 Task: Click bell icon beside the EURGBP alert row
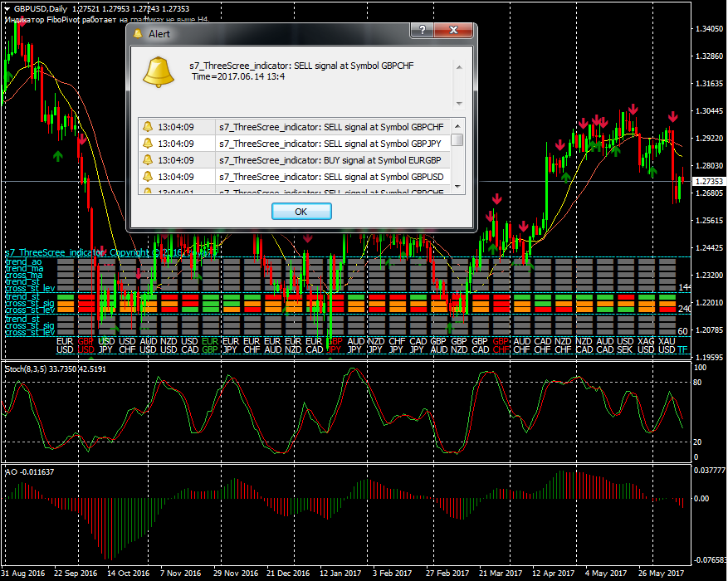click(x=148, y=159)
